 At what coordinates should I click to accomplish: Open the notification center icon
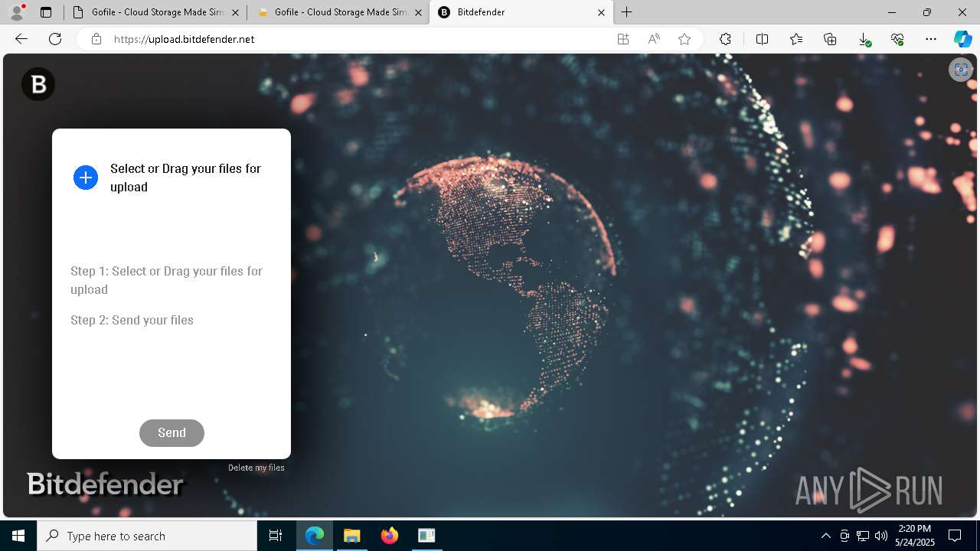click(955, 536)
